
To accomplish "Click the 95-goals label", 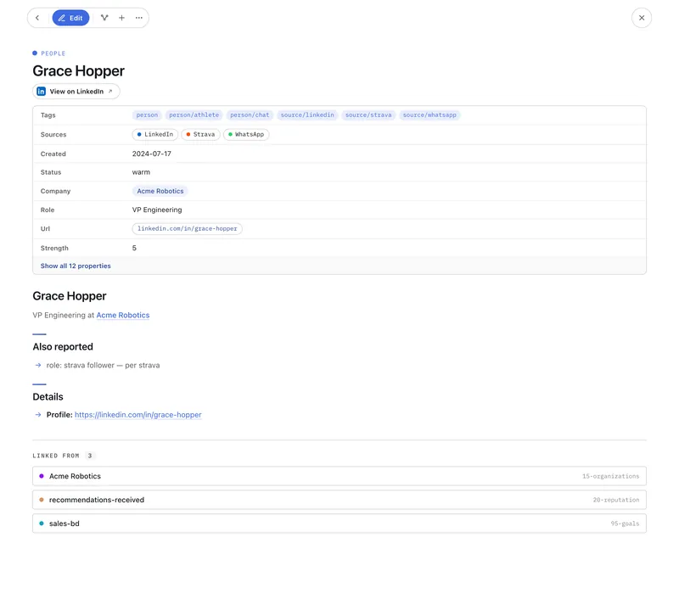I will coord(625,524).
